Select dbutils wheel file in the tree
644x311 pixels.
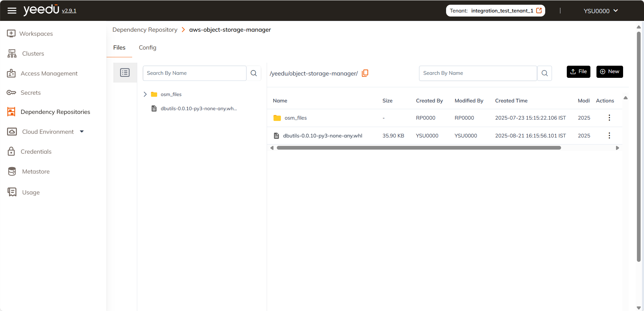(198, 108)
